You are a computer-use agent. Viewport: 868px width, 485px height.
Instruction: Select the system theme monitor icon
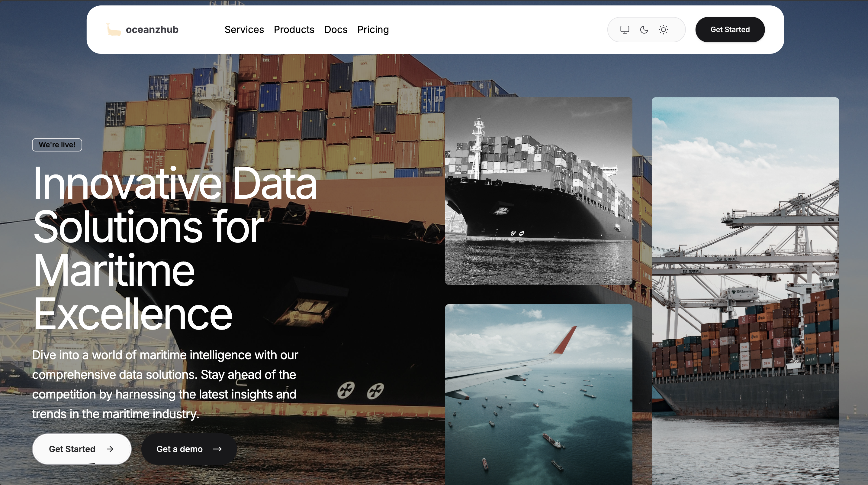[625, 29]
